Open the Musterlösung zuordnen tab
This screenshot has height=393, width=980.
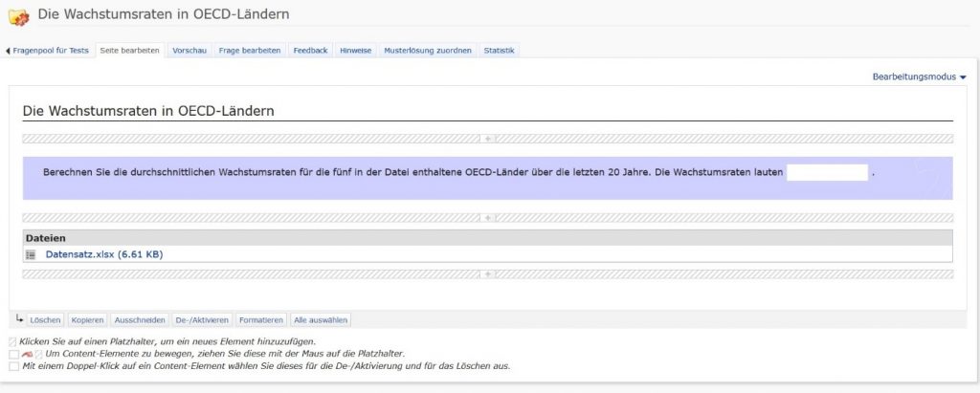point(428,51)
